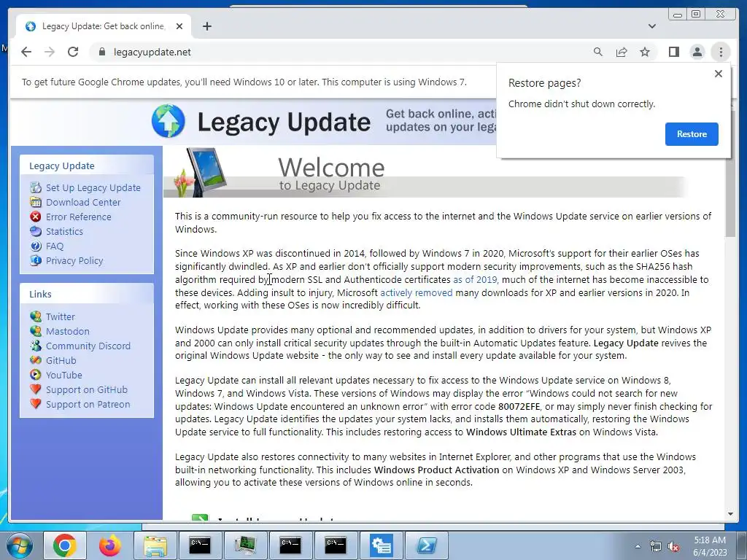Open the Community Discord link
This screenshot has height=560, width=747.
(x=88, y=346)
